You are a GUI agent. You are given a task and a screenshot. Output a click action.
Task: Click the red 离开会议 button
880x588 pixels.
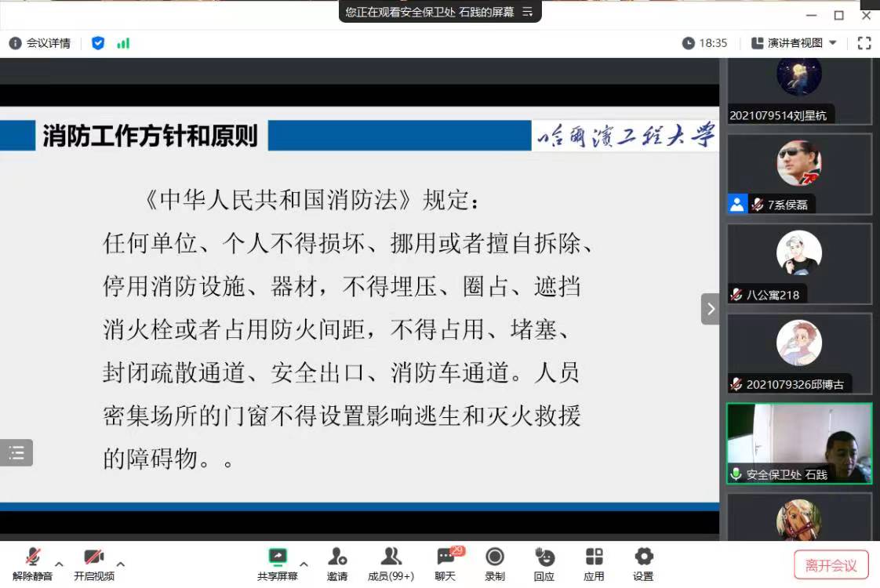[831, 564]
